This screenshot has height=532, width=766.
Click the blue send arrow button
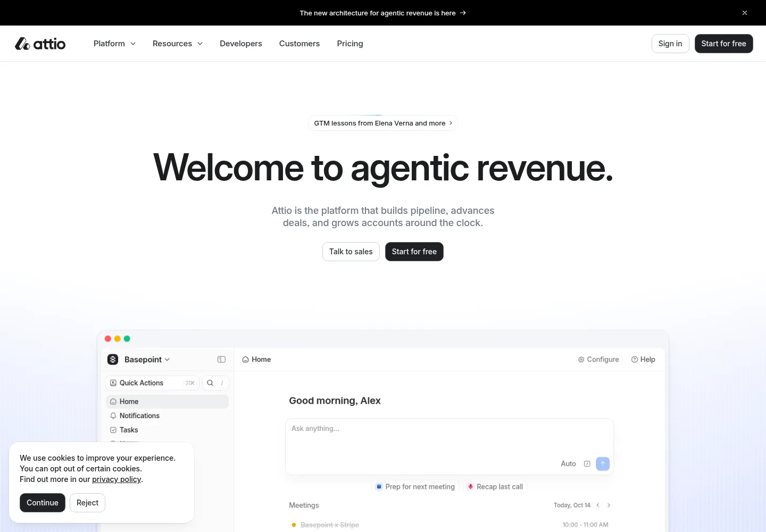coord(603,464)
